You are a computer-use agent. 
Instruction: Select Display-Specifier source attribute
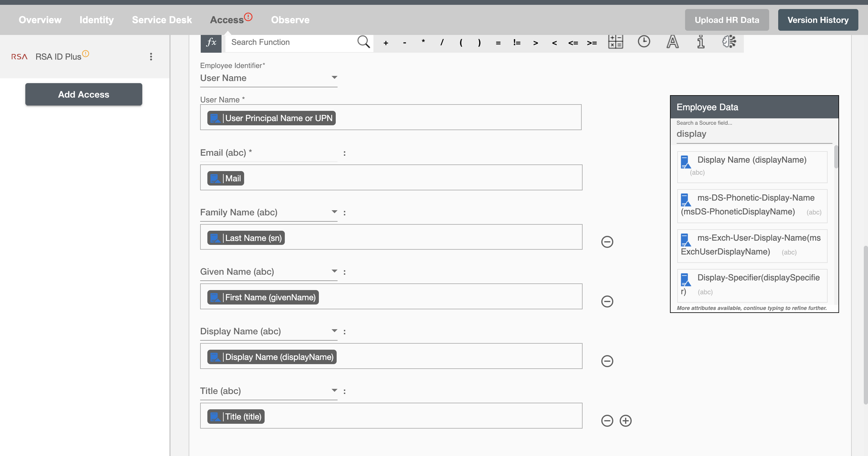coord(752,286)
